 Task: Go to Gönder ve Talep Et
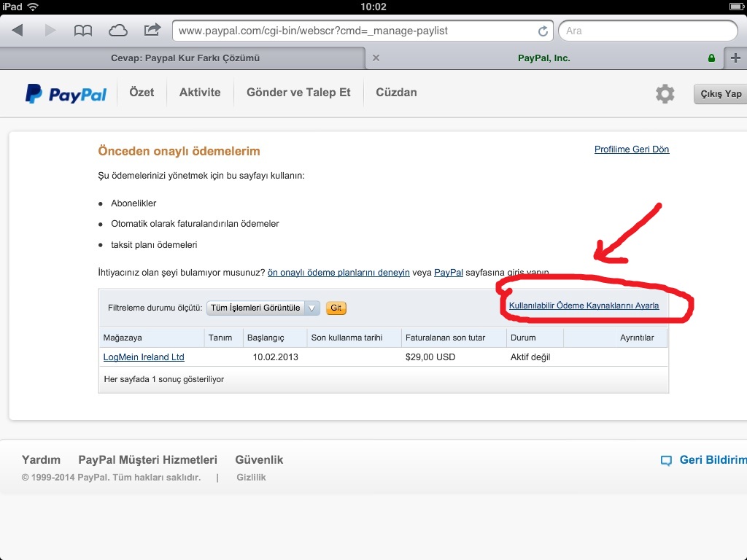click(298, 93)
